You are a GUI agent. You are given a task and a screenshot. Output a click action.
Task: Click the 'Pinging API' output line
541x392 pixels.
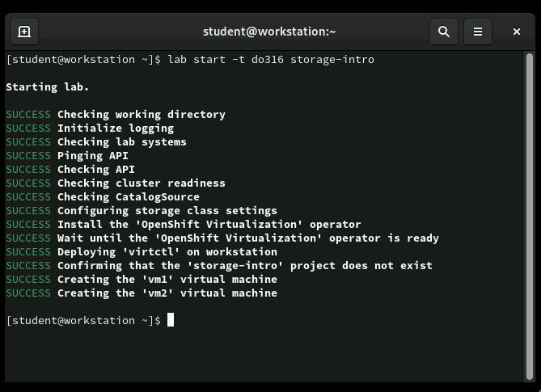(92, 155)
